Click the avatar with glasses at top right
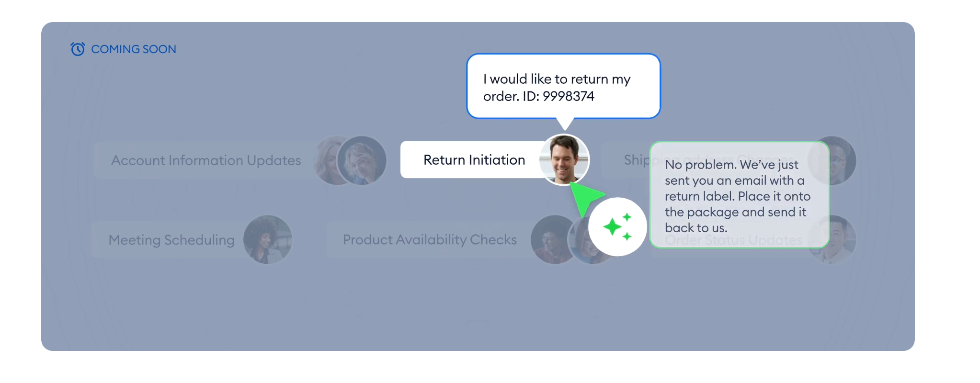Viewport: 980px width, 383px height. pos(832,160)
